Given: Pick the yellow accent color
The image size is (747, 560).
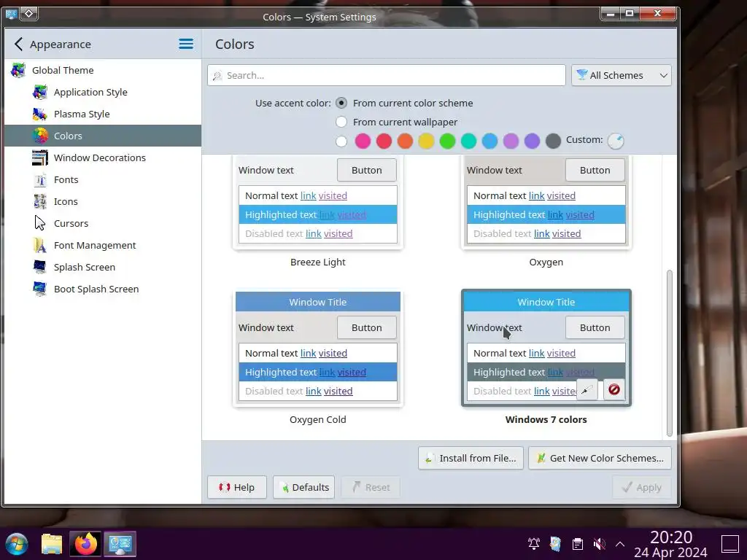Looking at the screenshot, I should click(x=426, y=141).
